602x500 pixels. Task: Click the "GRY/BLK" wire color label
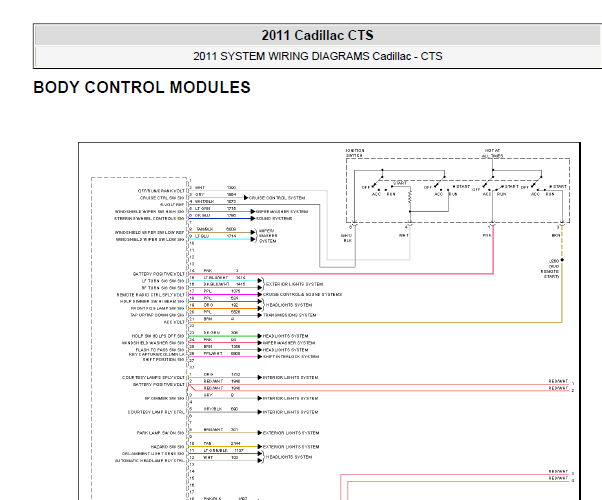[213, 409]
